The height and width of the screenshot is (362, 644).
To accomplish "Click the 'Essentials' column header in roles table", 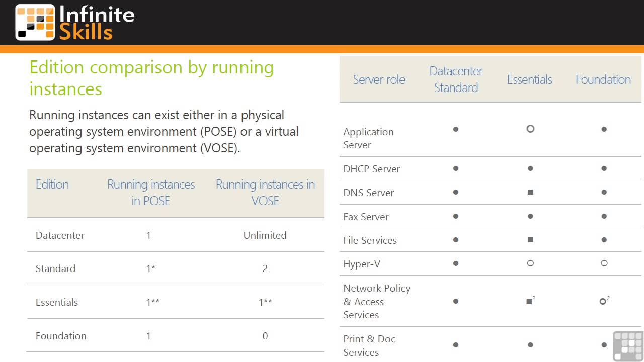I will pos(529,79).
